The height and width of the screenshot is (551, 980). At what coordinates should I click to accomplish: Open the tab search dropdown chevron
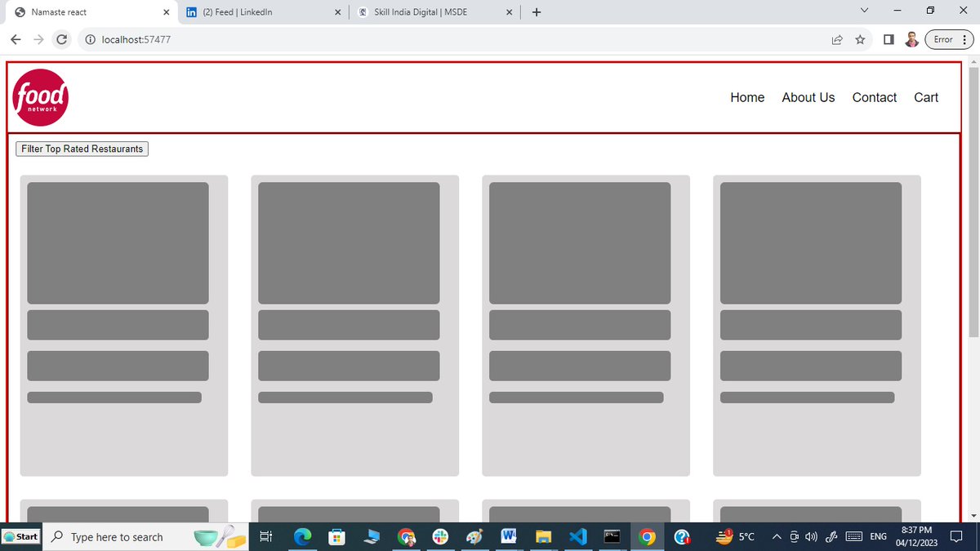865,11
